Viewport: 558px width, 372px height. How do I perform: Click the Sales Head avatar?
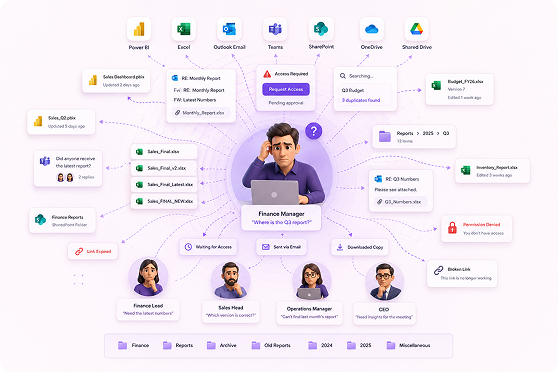230,281
